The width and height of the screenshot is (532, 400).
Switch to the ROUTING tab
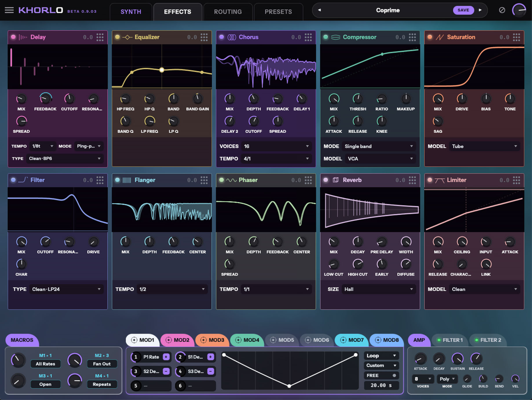coord(228,12)
